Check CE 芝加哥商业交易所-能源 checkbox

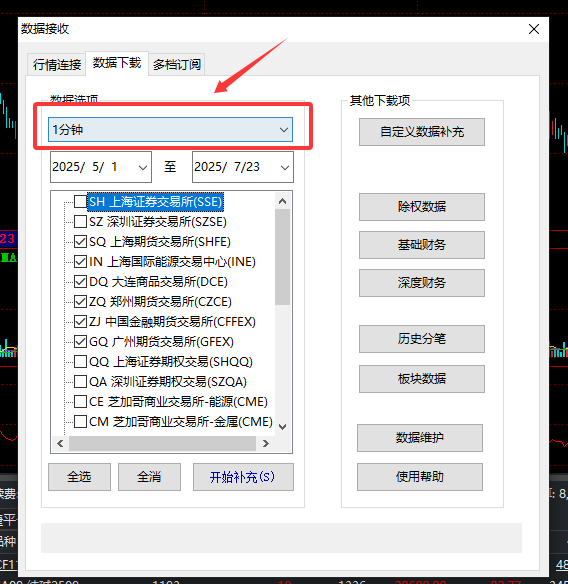tap(80, 402)
